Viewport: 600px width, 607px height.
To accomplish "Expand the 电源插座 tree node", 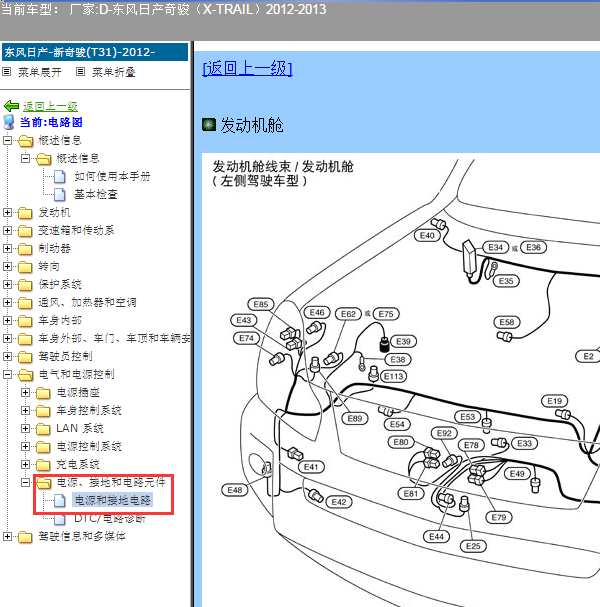I will [25, 392].
